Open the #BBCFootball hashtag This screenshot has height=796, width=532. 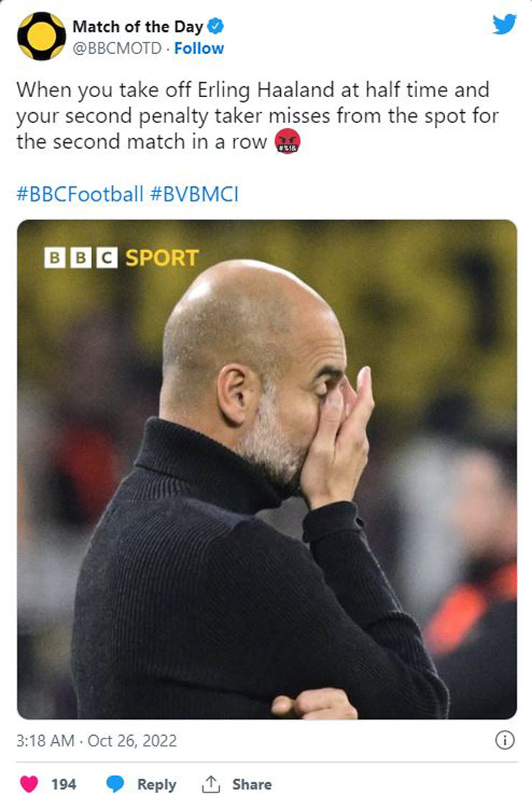pyautogui.click(x=80, y=195)
